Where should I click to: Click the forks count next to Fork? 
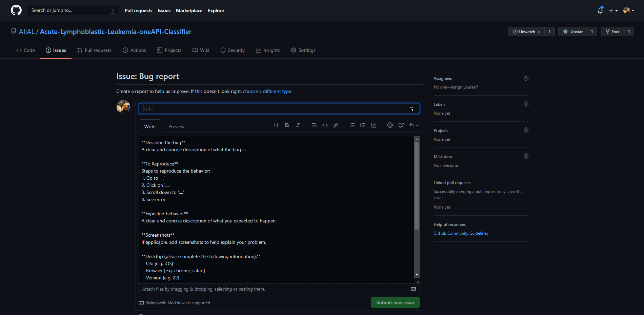coord(629,32)
